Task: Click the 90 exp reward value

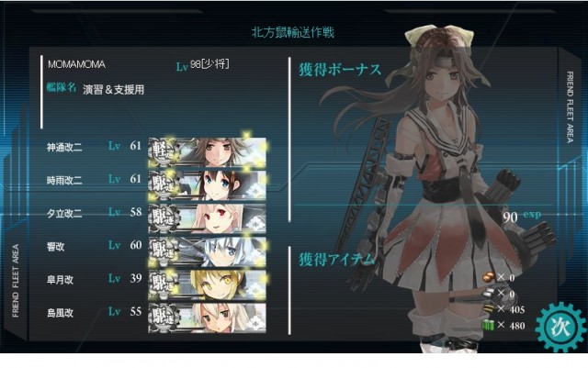Action: (522, 217)
